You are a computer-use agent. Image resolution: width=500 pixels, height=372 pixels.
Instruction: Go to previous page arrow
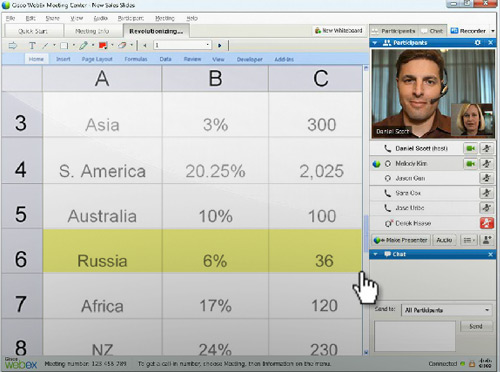145,45
